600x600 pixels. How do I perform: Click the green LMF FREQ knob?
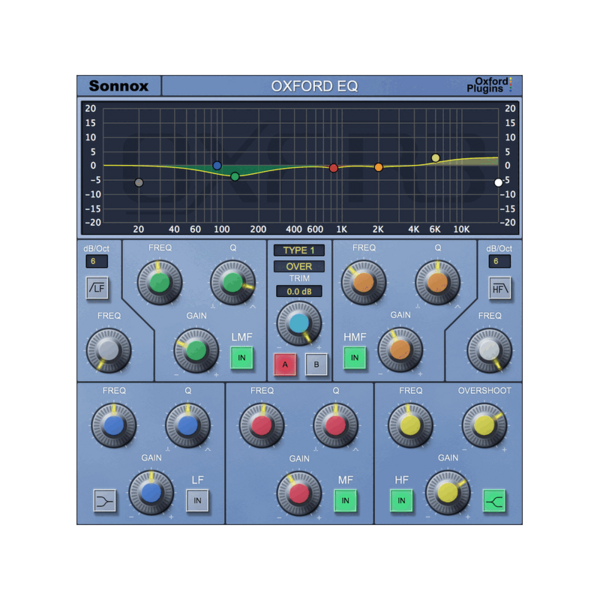coord(160,283)
